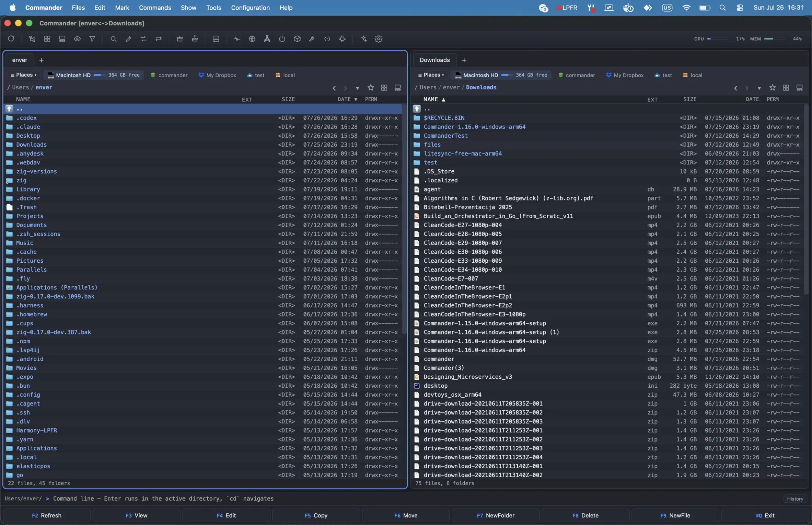Click the magnifier search icon in toolbar
Image resolution: width=812 pixels, height=525 pixels.
coord(113,39)
